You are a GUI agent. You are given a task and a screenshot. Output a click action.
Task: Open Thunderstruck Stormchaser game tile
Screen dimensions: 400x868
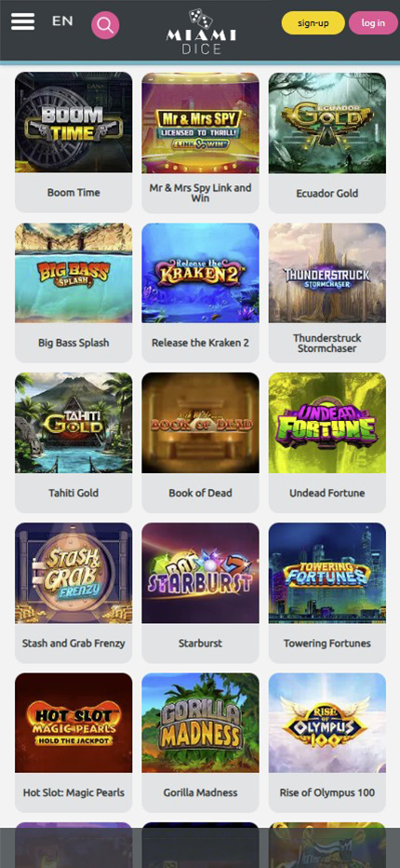point(327,292)
